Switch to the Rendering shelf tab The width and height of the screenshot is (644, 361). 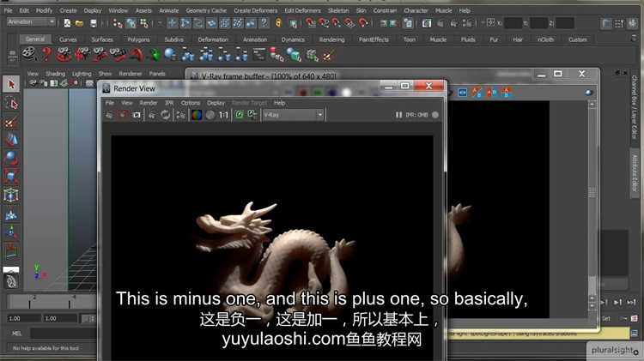click(331, 39)
